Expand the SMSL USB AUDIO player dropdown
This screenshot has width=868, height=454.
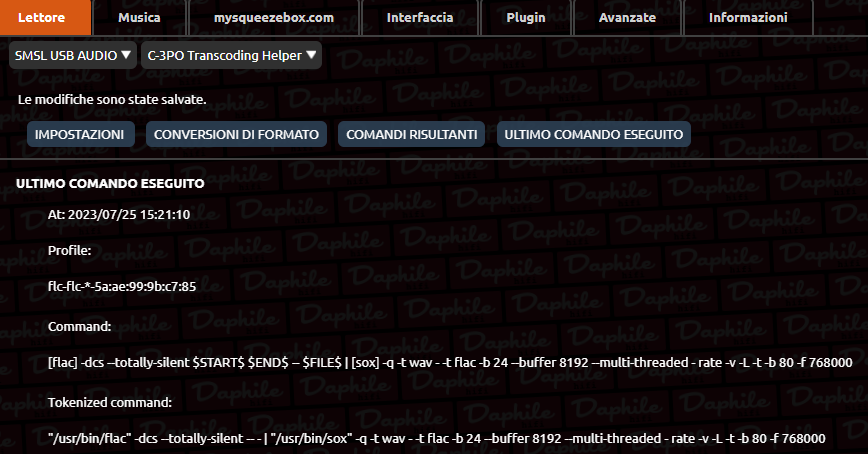pos(73,55)
